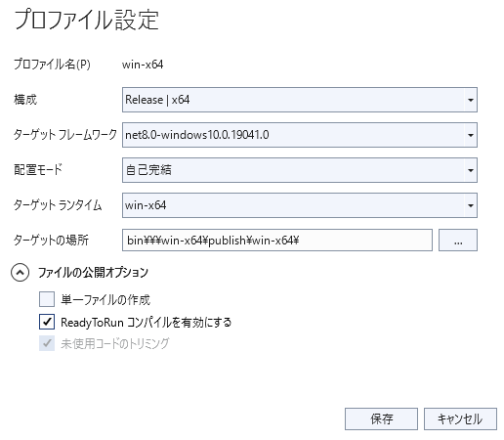The height and width of the screenshot is (440, 504).
Task: Click the ターゲット フレームワーク dropdown arrow
Action: (x=471, y=135)
